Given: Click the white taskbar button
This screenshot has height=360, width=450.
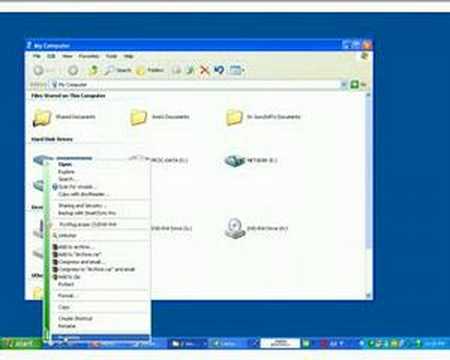Looking at the screenshot, I should pos(280,344).
